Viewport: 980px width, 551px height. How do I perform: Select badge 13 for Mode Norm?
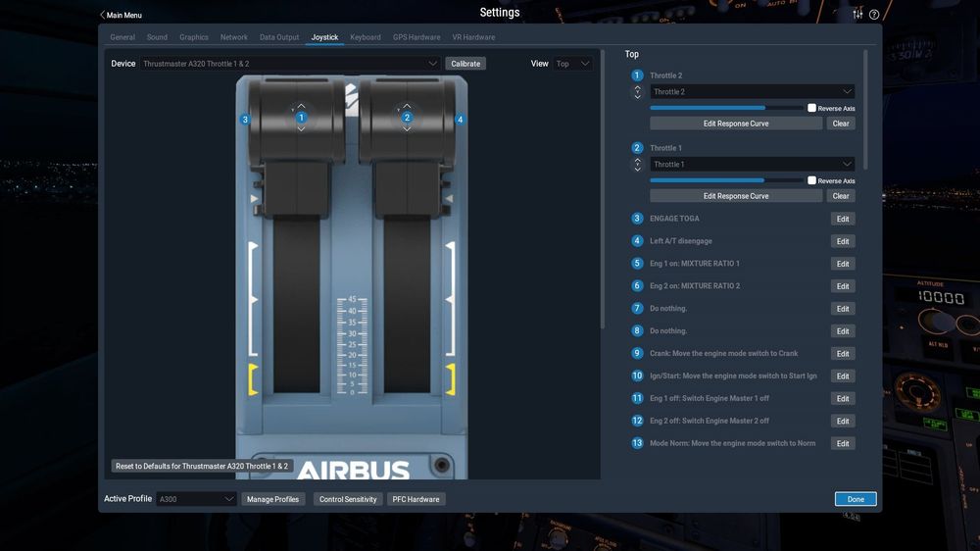(637, 443)
